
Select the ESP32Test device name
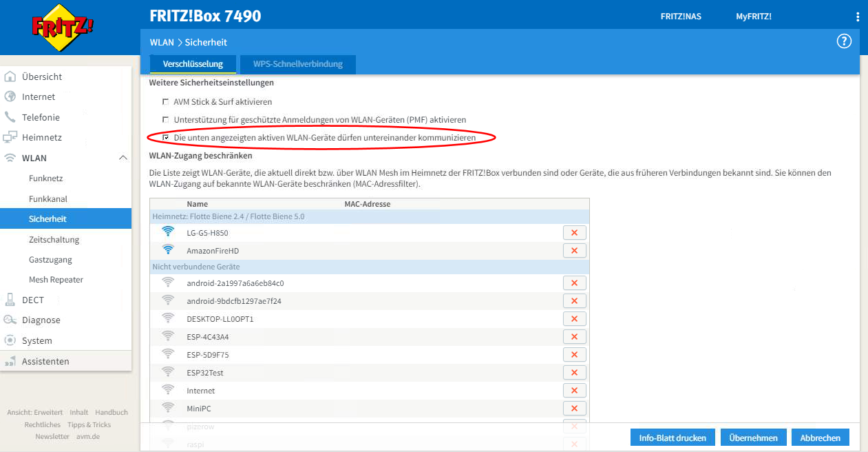tap(205, 373)
